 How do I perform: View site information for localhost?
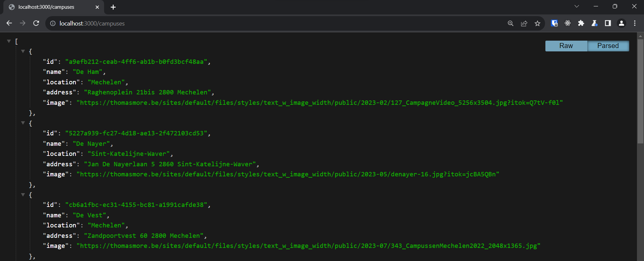click(53, 24)
